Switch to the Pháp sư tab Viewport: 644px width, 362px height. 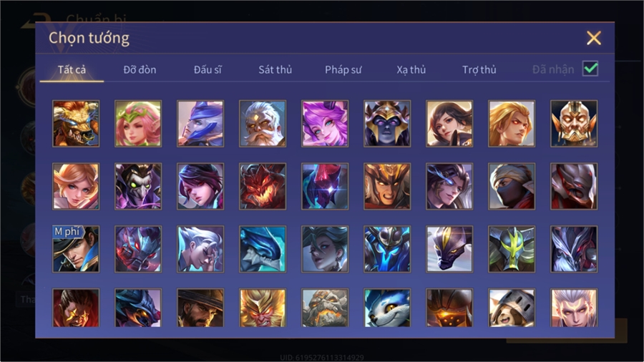tap(343, 70)
